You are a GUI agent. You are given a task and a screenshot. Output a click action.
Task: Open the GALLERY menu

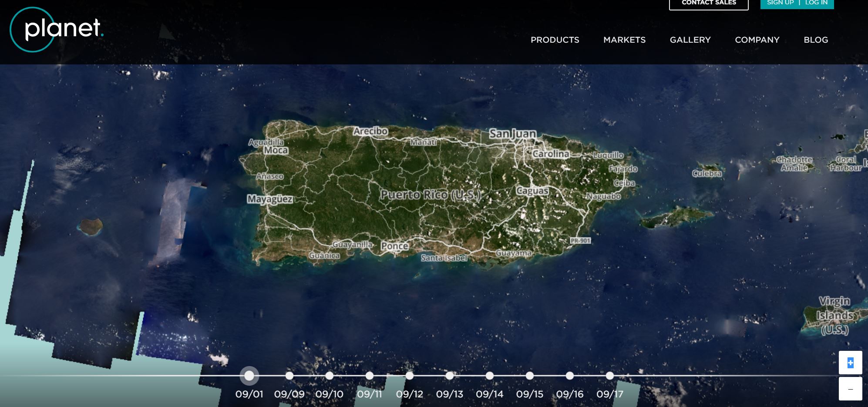tap(690, 40)
